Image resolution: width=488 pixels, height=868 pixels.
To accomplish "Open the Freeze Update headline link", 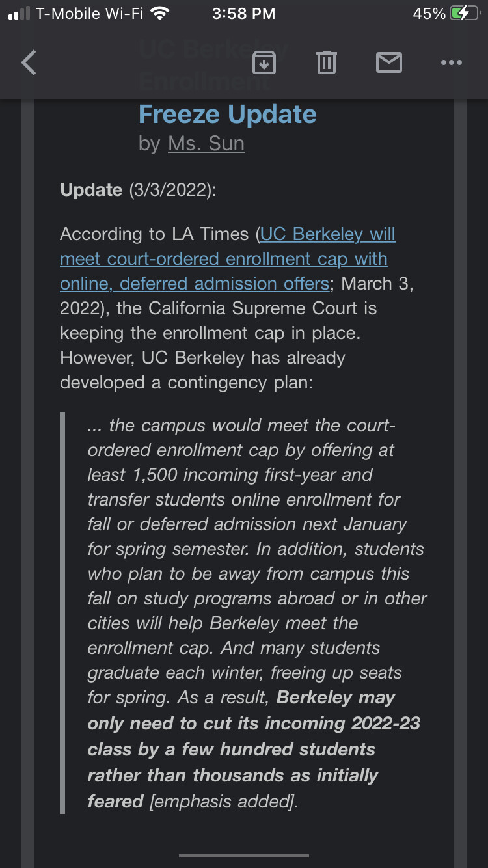I will pyautogui.click(x=227, y=115).
